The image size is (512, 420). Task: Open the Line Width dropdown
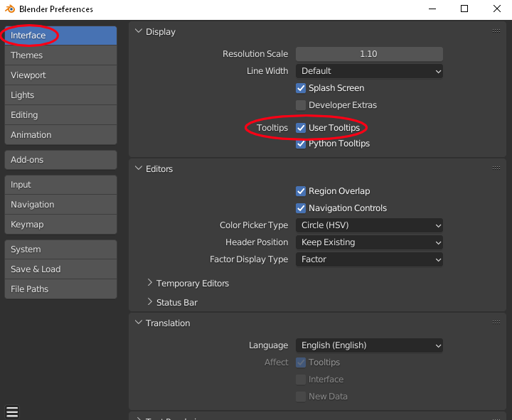tap(369, 71)
